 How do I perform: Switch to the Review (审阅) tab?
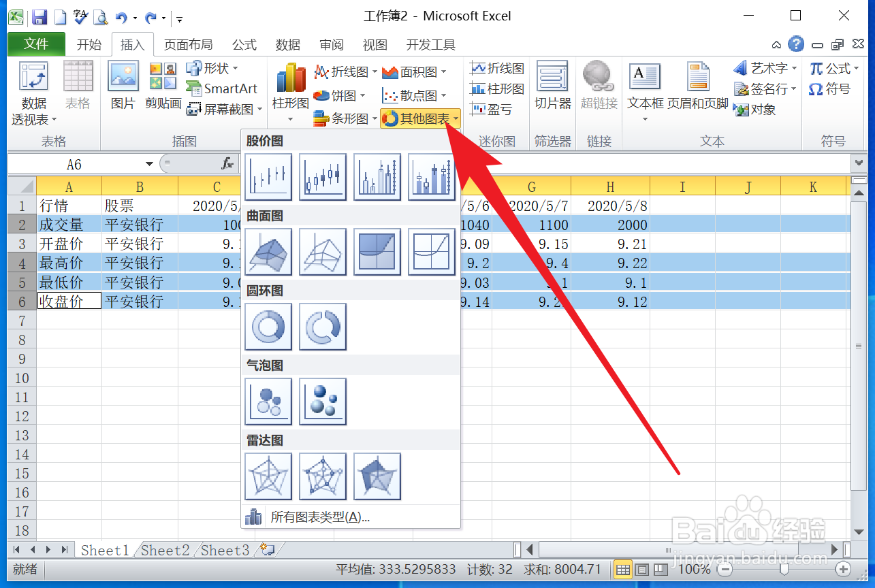332,45
